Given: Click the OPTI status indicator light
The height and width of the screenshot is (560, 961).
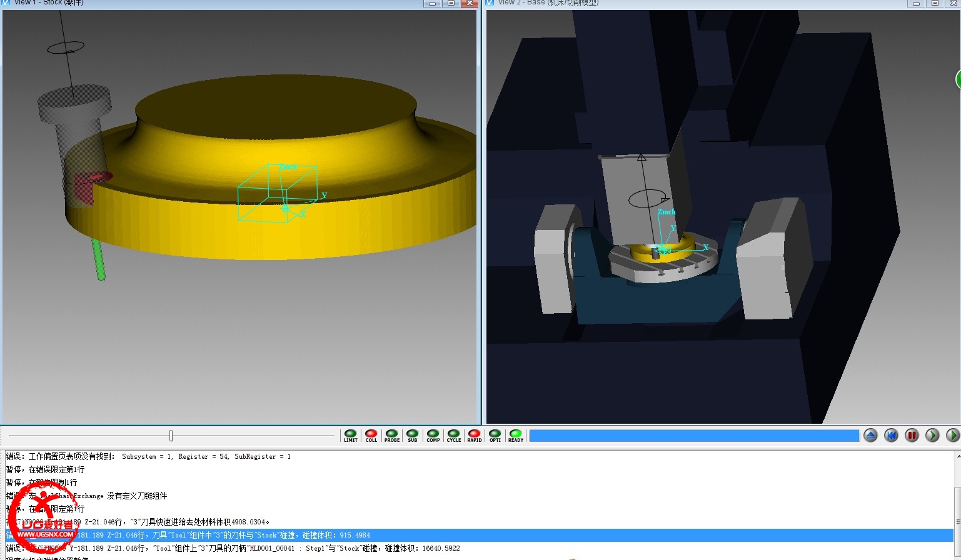Looking at the screenshot, I should point(495,434).
